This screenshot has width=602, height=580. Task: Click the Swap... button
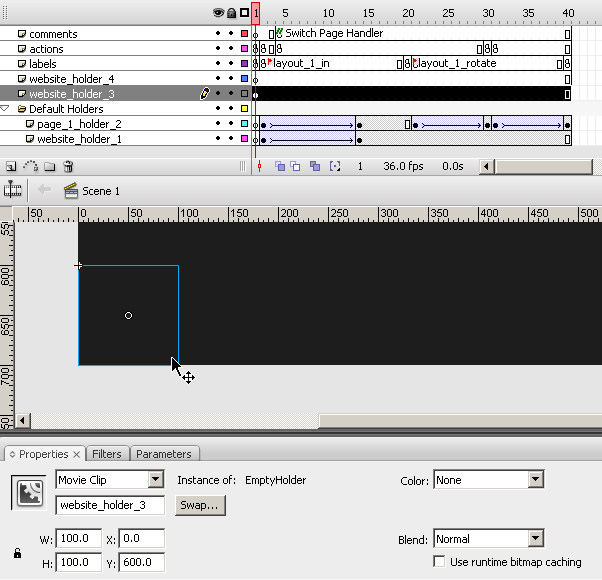click(x=200, y=505)
